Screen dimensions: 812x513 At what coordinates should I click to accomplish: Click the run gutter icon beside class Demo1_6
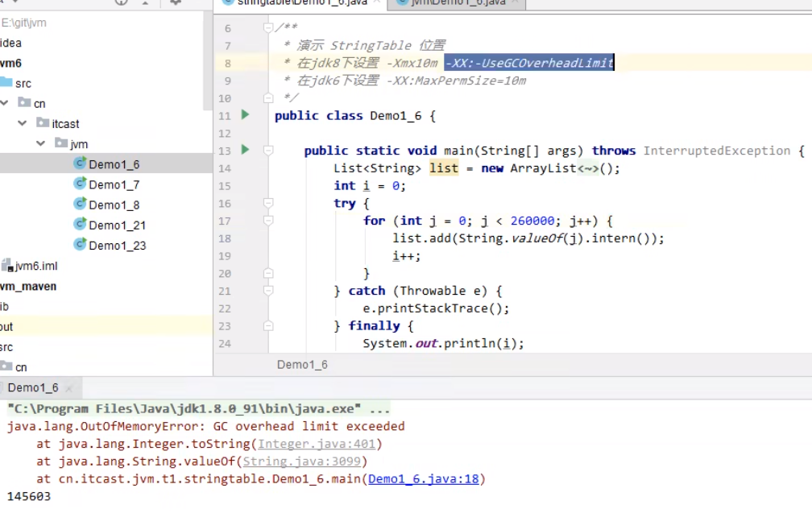pyautogui.click(x=246, y=115)
